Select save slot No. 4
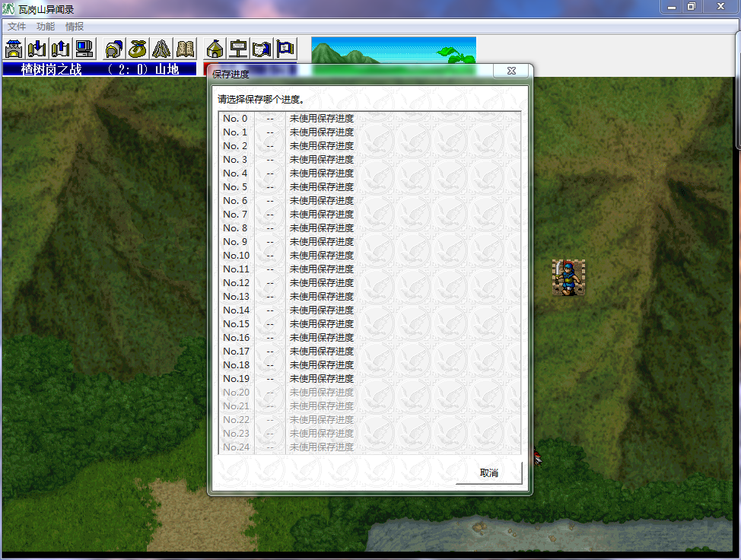Screen dimensions: 741x560 370,173
